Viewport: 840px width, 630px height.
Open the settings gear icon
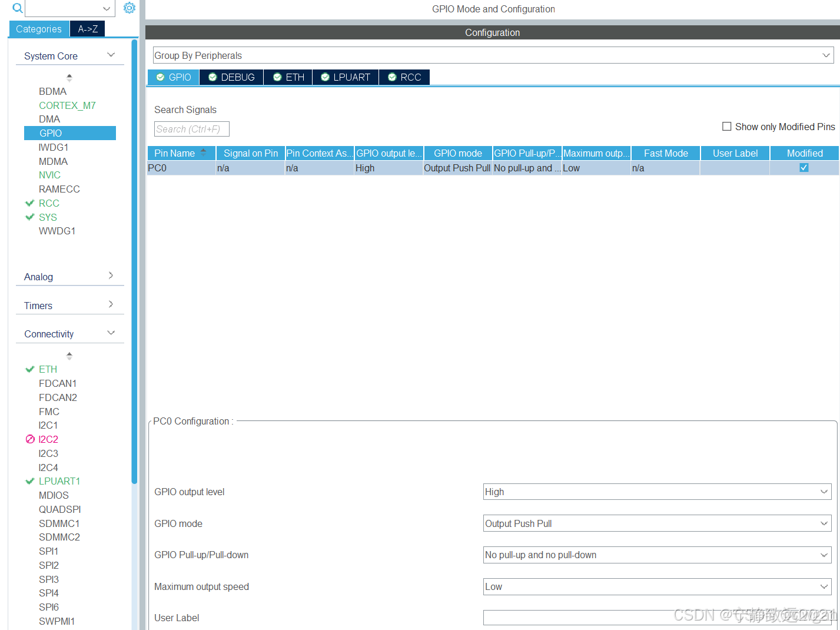pyautogui.click(x=130, y=8)
